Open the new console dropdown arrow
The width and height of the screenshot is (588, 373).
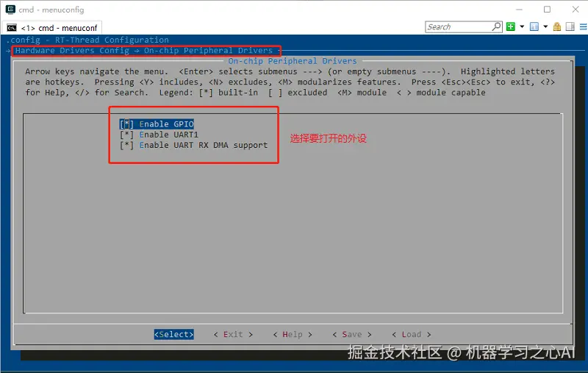[x=522, y=26]
